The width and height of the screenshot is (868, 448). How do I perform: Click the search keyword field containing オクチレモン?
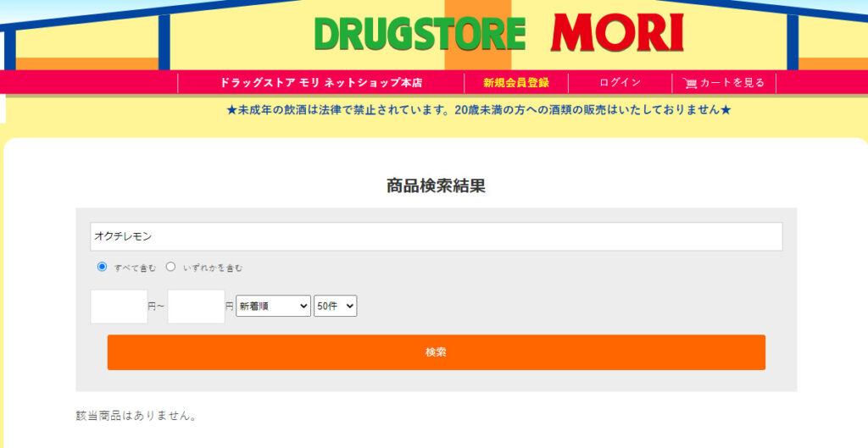437,237
